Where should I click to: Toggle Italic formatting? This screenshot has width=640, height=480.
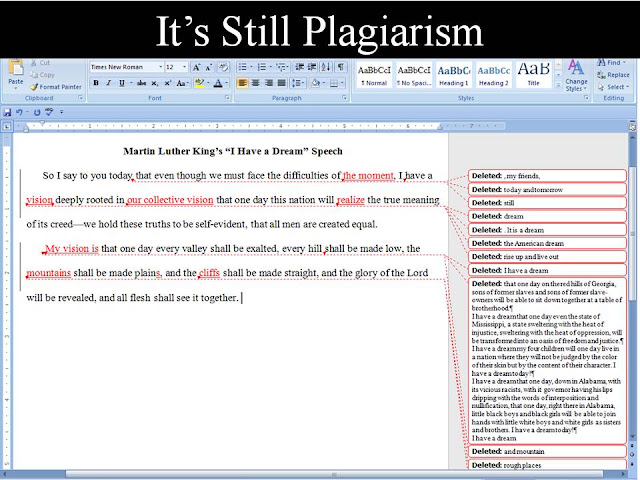click(109, 83)
